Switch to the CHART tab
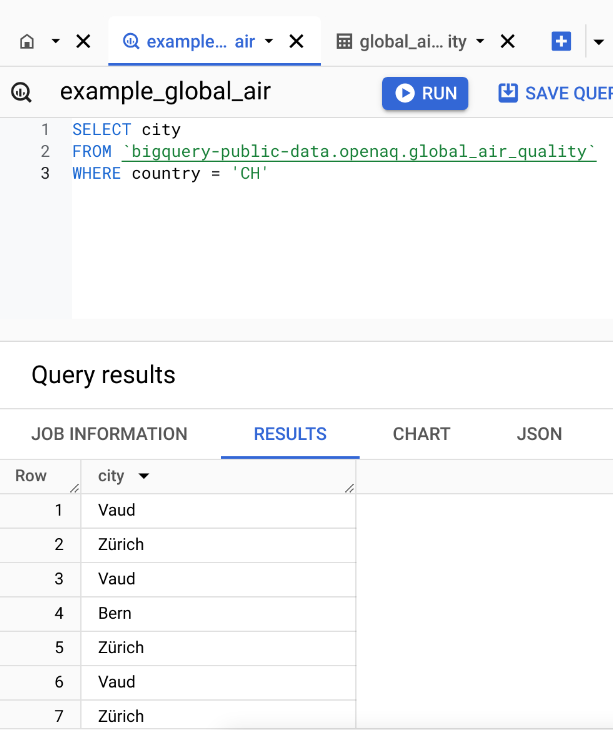The image size is (613, 730). coord(421,434)
